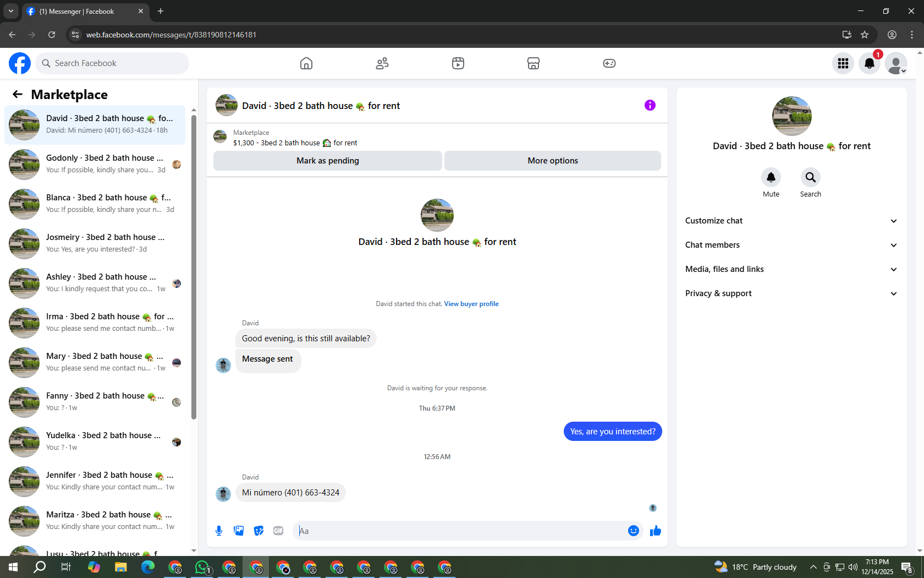Open David 3bed 2 bath house chat

click(x=95, y=125)
